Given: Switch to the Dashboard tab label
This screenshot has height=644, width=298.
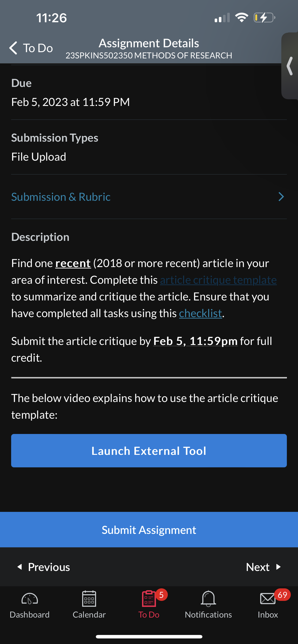Looking at the screenshot, I should tap(29, 615).
